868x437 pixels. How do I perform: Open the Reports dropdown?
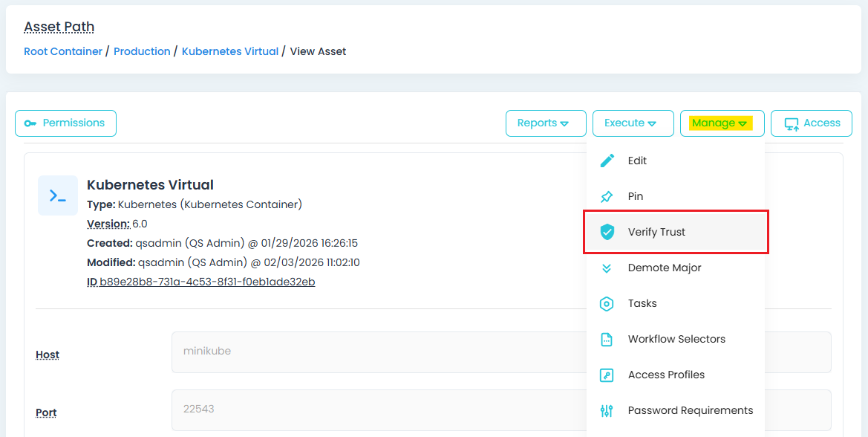[546, 123]
